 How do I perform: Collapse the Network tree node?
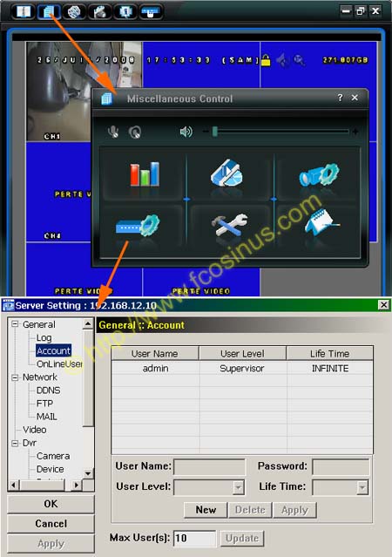click(x=15, y=377)
